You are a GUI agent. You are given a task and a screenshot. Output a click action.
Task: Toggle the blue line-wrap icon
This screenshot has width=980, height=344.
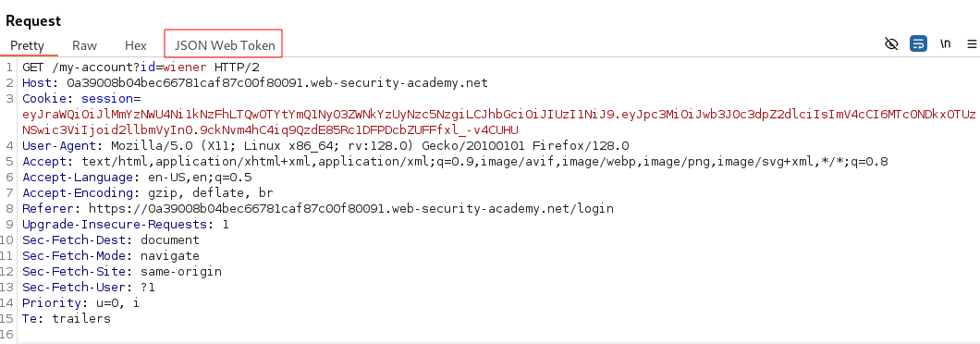coord(918,43)
